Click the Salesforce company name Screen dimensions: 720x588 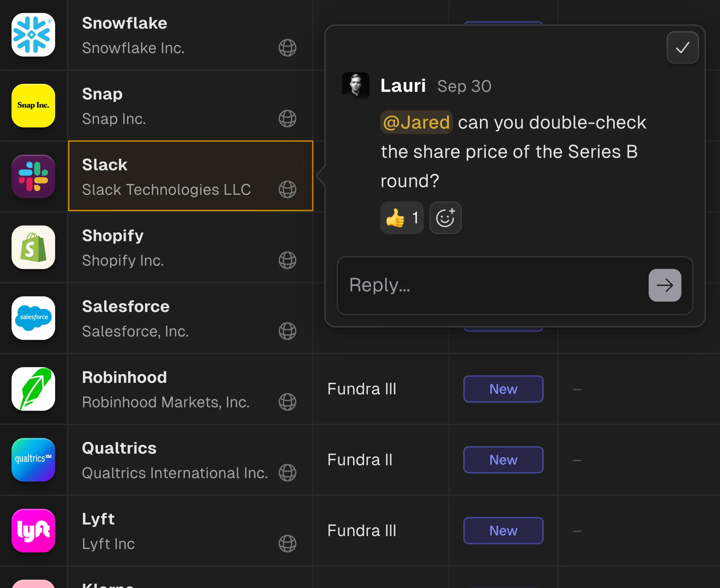(126, 307)
